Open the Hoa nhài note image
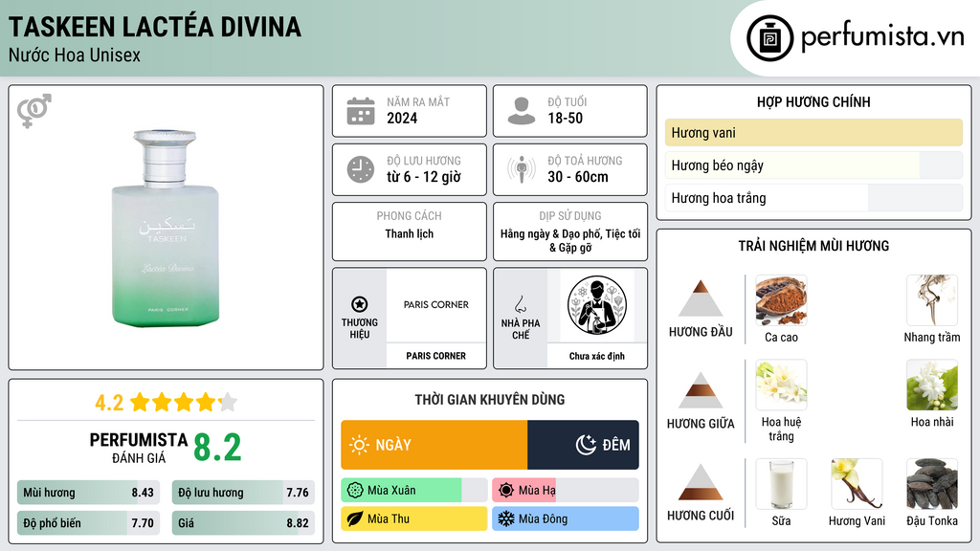Image resolution: width=980 pixels, height=551 pixels. click(932, 385)
